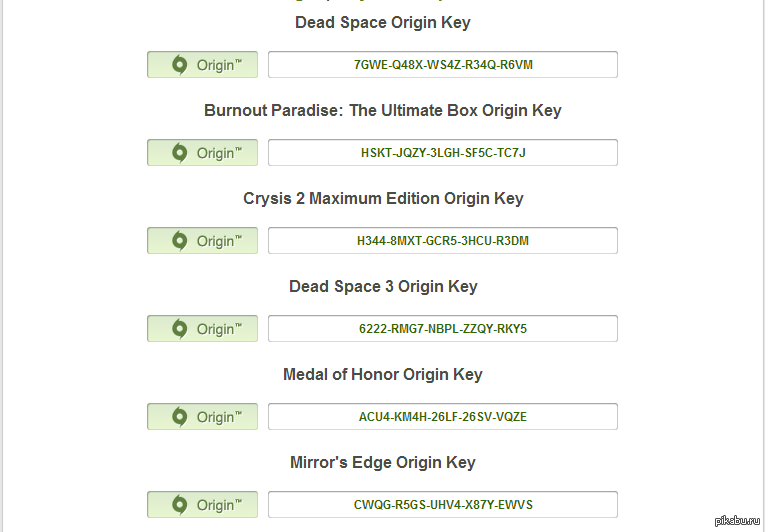The image size is (765, 532).
Task: Click the Origin swirl icon beside Medal of Honor key
Action: pos(180,416)
